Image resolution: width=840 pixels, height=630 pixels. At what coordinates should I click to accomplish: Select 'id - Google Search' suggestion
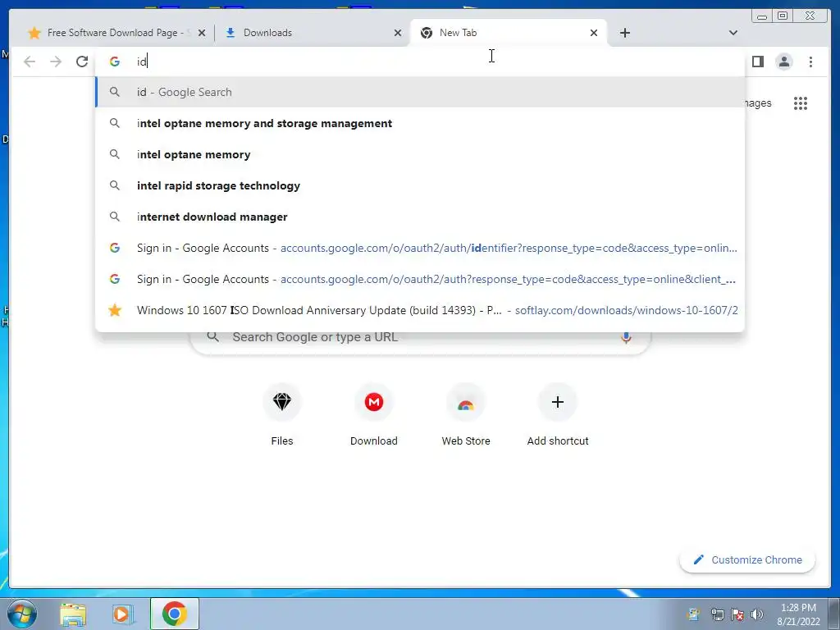(x=420, y=92)
